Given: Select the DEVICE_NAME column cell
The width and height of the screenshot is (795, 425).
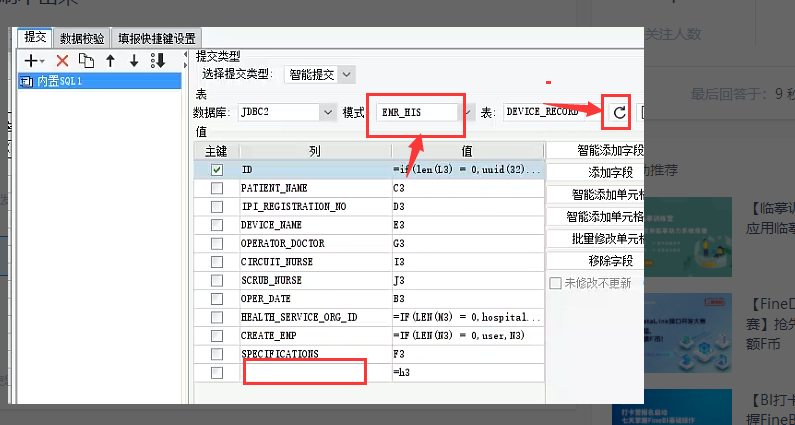Looking at the screenshot, I should pyautogui.click(x=315, y=225).
